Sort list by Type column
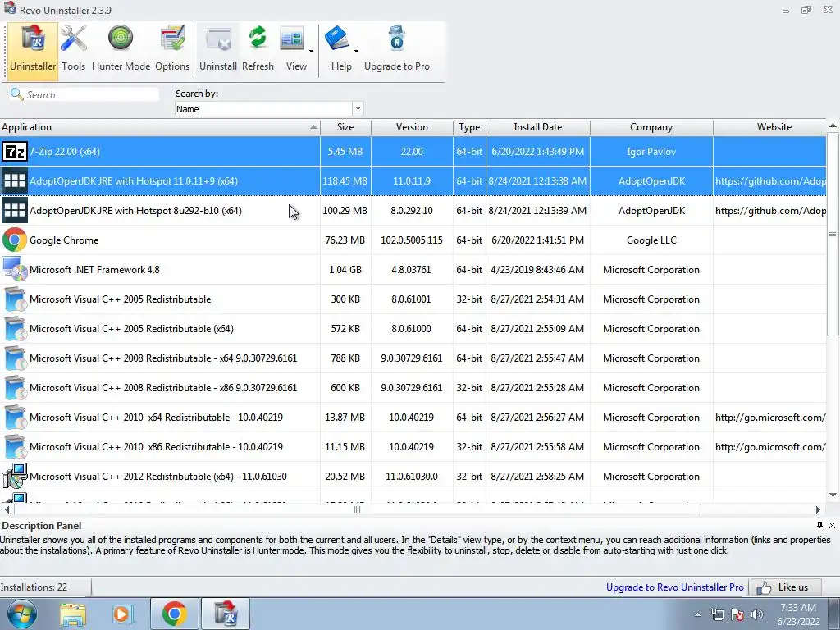Screen dimensions: 840x630 469,127
